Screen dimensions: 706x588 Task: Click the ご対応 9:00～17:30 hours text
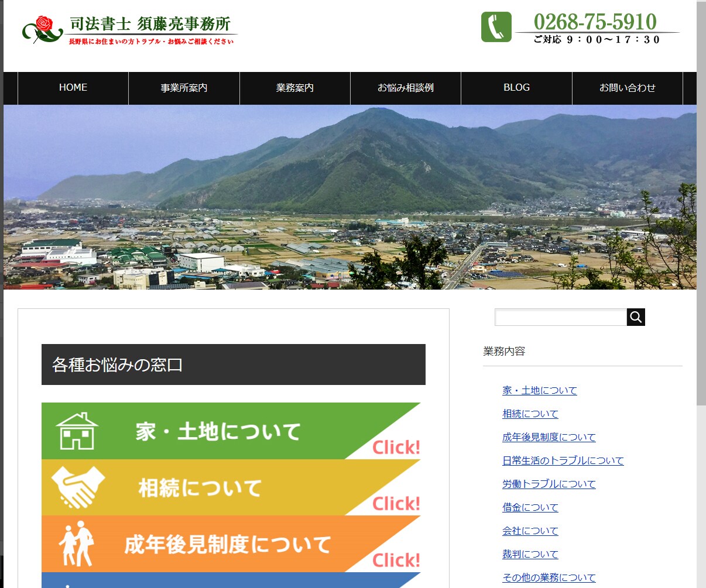pyautogui.click(x=597, y=40)
